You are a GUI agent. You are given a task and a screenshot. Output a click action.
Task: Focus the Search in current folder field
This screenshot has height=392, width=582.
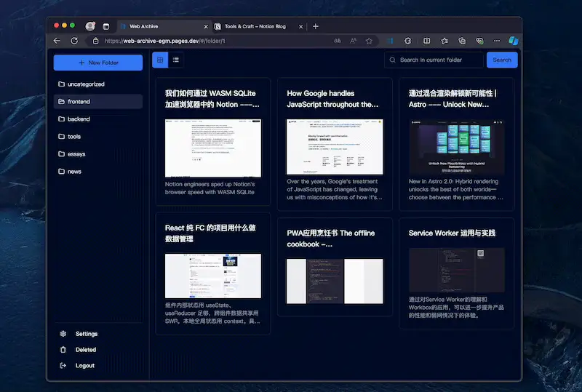(x=436, y=60)
